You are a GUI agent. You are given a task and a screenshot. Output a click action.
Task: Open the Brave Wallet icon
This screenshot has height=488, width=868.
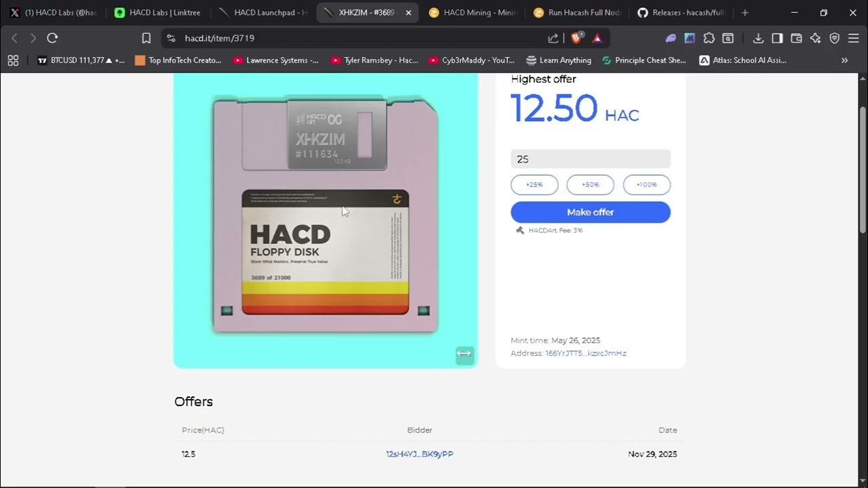pos(796,39)
